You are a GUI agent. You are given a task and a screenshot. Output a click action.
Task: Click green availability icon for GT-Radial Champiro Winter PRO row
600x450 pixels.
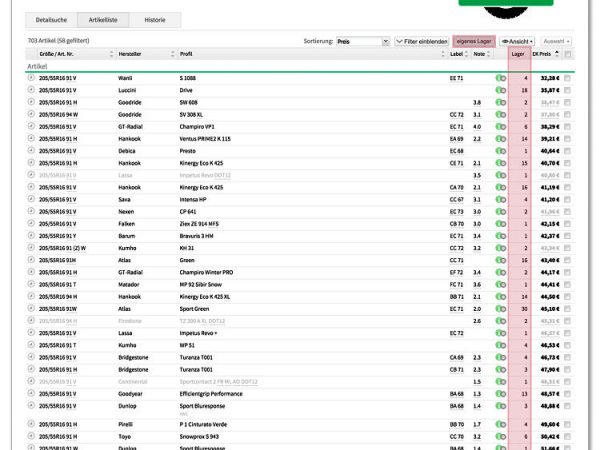(x=501, y=272)
